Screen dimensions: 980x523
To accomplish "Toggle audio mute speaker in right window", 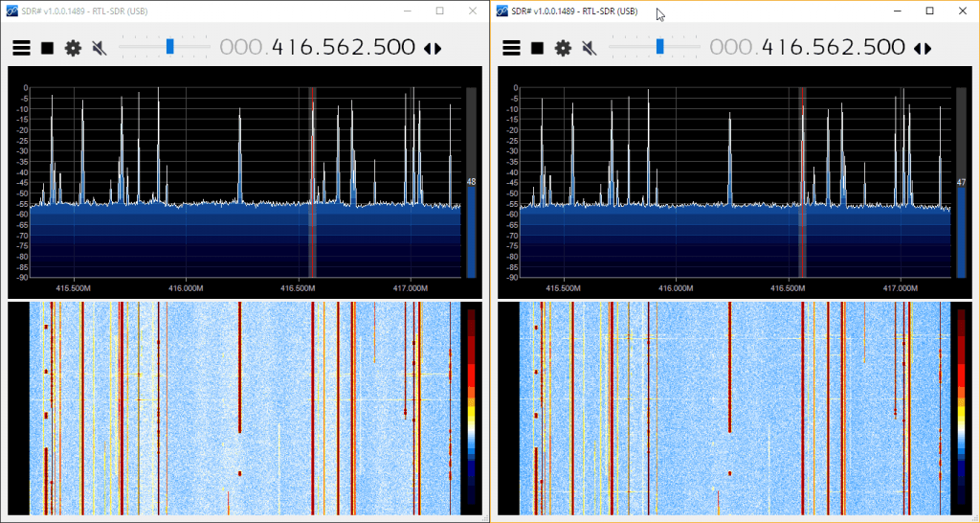I will 589,48.
